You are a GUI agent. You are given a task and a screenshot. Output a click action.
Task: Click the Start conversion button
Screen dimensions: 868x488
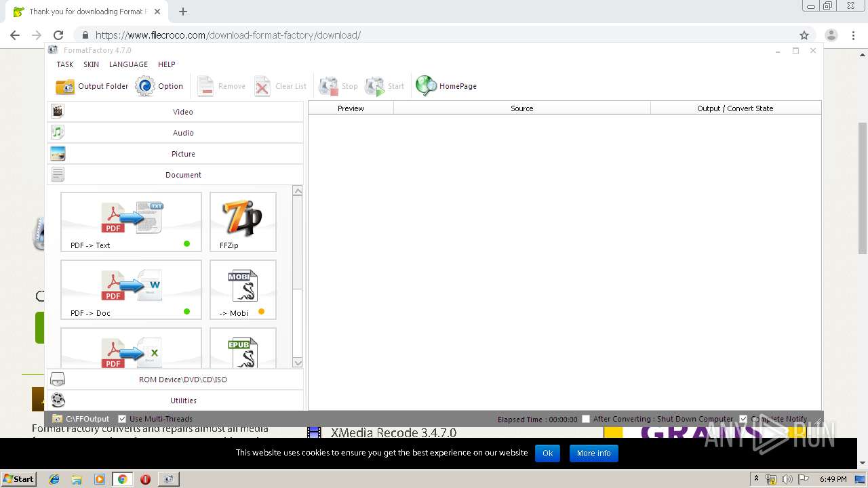click(x=384, y=86)
